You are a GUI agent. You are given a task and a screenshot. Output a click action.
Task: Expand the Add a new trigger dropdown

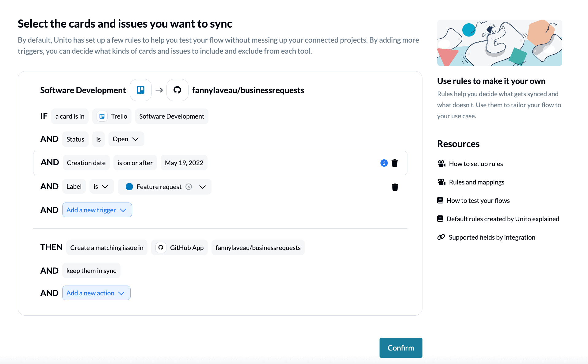(97, 210)
